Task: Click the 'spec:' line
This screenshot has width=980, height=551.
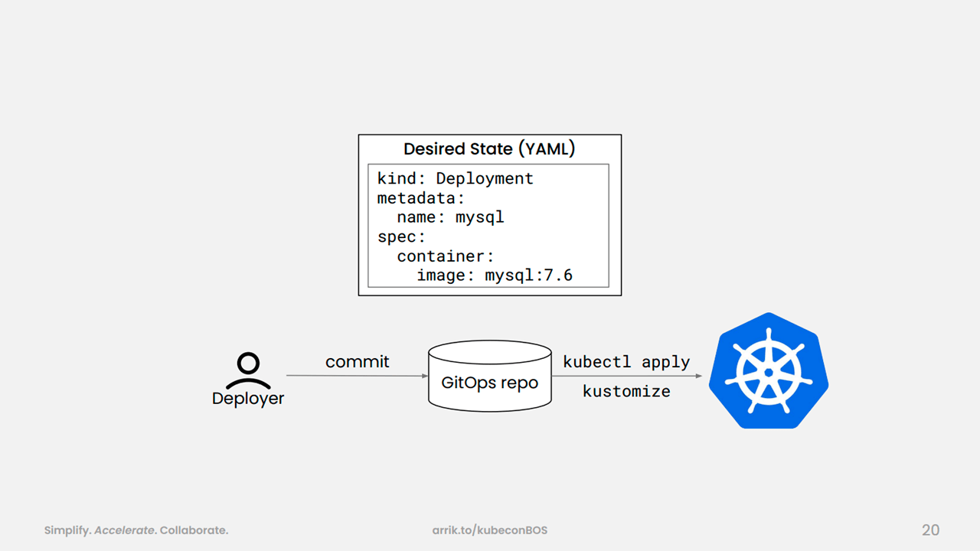Action: point(401,237)
